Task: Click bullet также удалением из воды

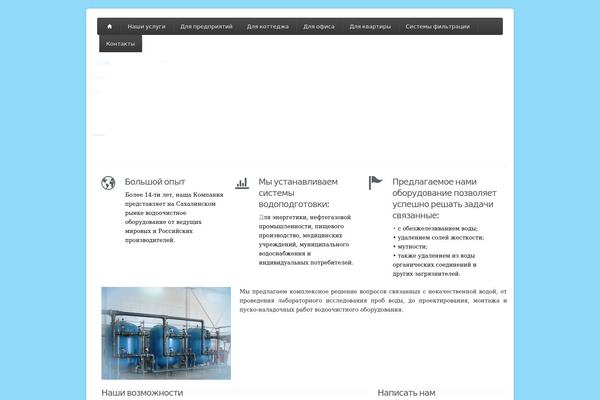Action: coord(435,265)
